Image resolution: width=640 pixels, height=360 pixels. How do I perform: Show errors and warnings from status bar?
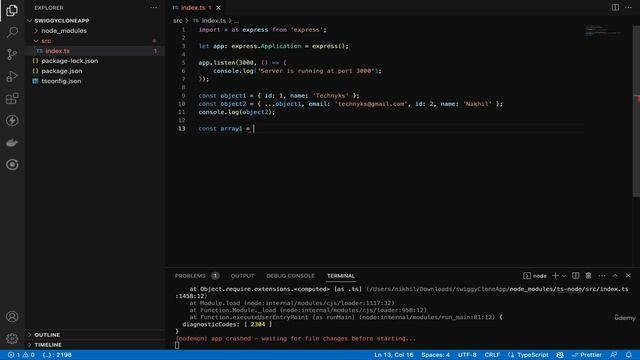coord(21,355)
